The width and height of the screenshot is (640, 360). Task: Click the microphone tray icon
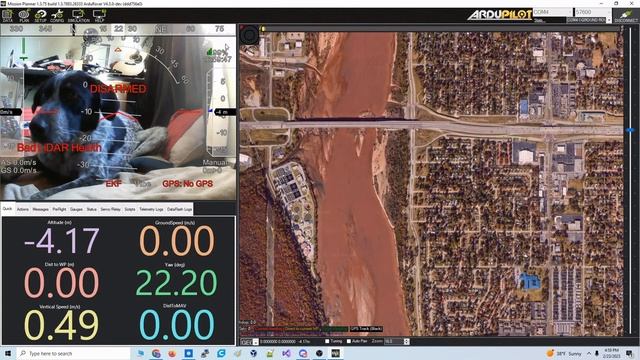click(x=597, y=353)
